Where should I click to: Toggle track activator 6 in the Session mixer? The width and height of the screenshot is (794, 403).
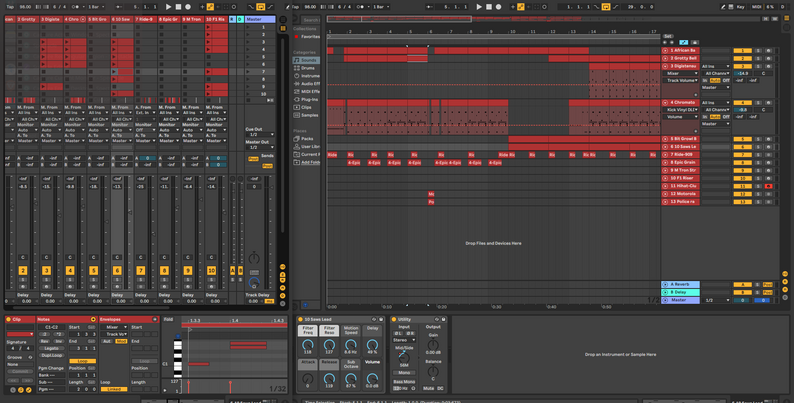tap(117, 271)
